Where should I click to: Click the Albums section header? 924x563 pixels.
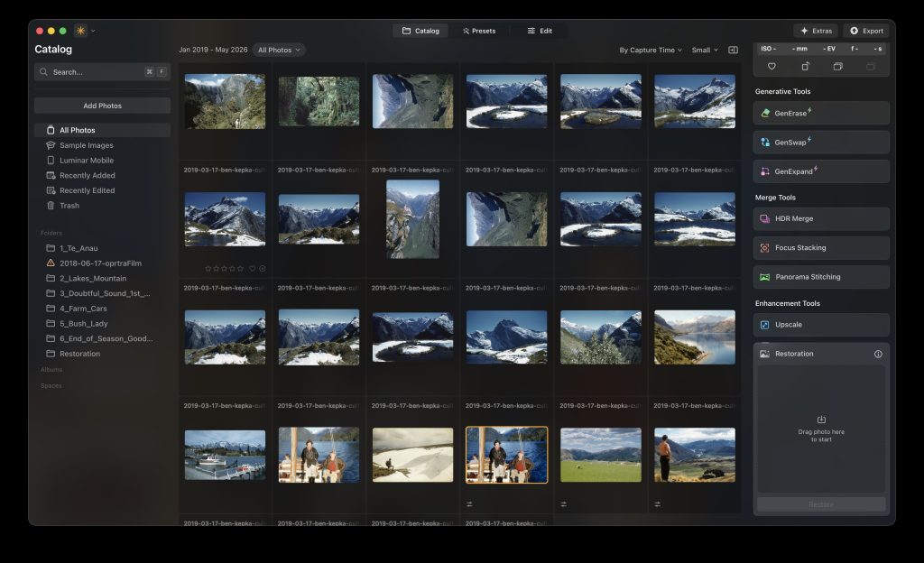(x=51, y=370)
